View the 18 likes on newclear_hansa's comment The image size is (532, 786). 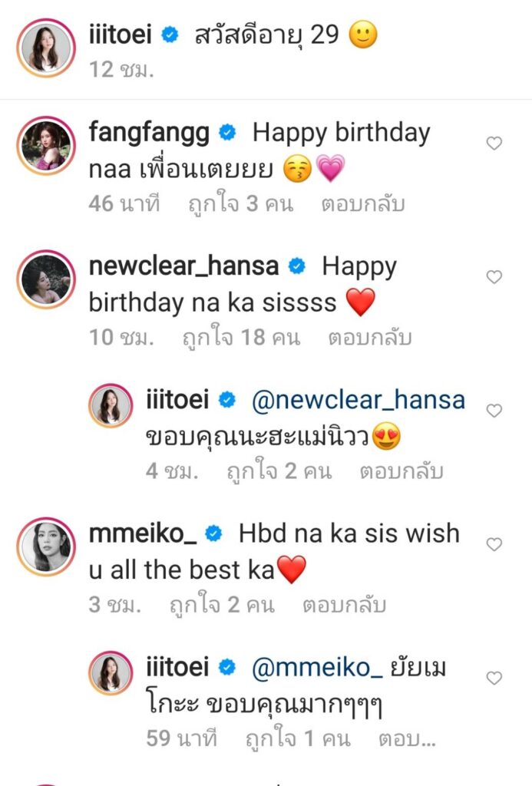click(240, 337)
